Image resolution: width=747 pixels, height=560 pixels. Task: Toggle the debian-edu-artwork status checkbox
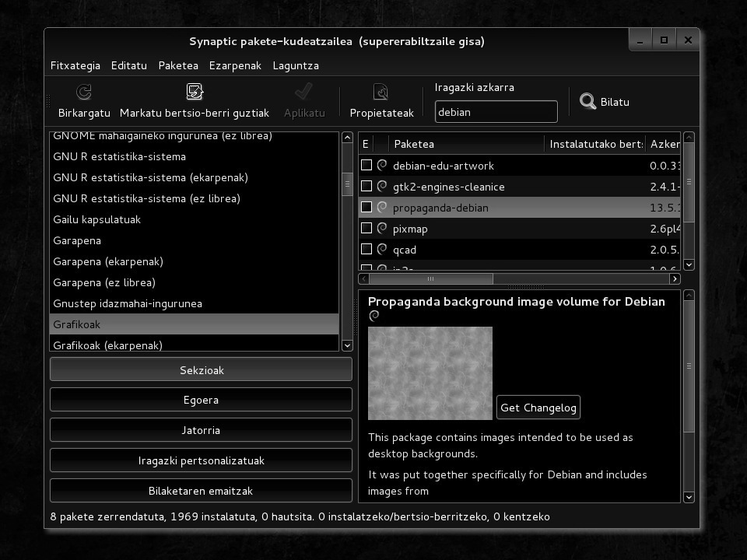click(366, 165)
